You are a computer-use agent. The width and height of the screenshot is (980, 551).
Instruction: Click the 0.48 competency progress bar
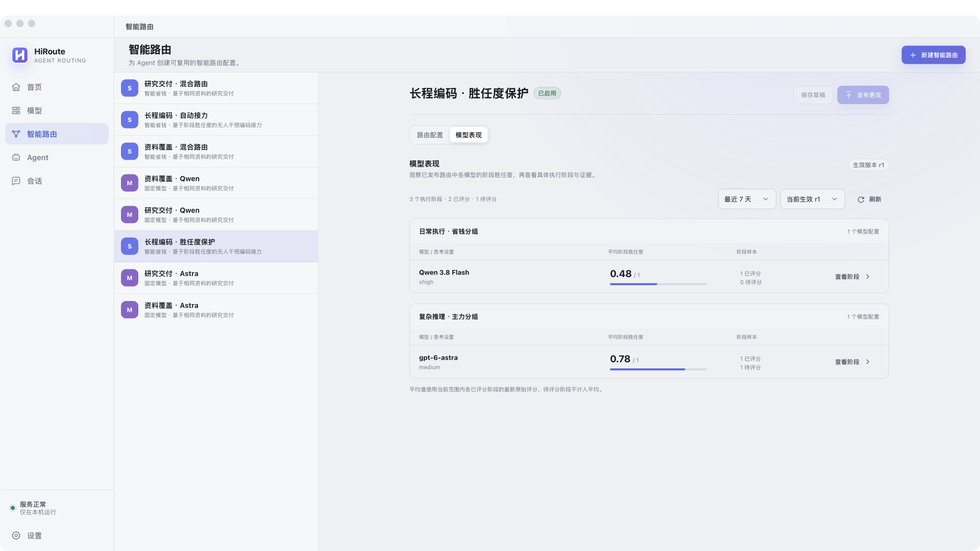tap(658, 284)
